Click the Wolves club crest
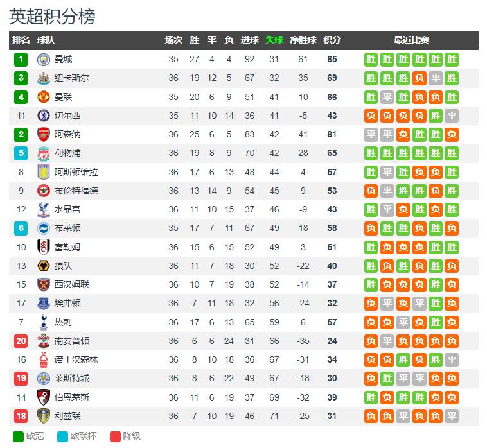This screenshot has height=448, width=487. point(44,266)
